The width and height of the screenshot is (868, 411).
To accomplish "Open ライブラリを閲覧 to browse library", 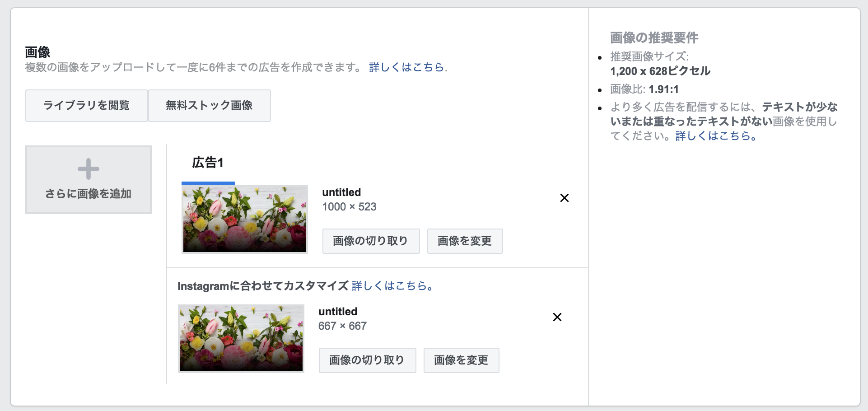I will [x=87, y=106].
